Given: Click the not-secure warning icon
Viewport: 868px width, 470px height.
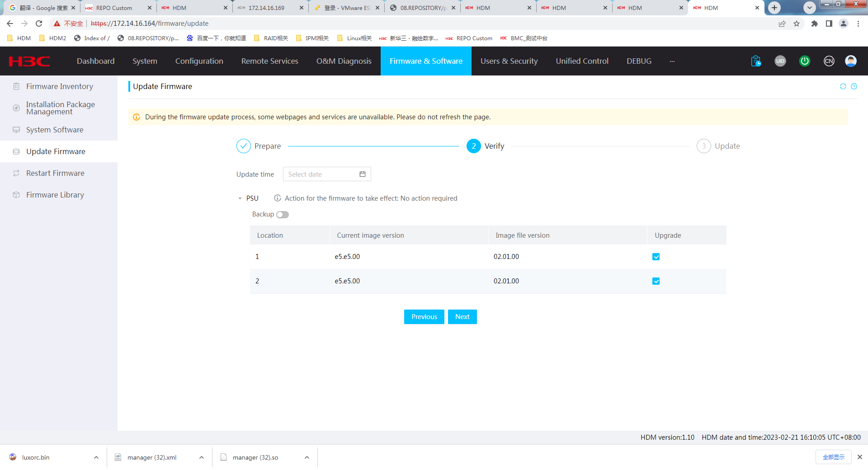Looking at the screenshot, I should [57, 23].
